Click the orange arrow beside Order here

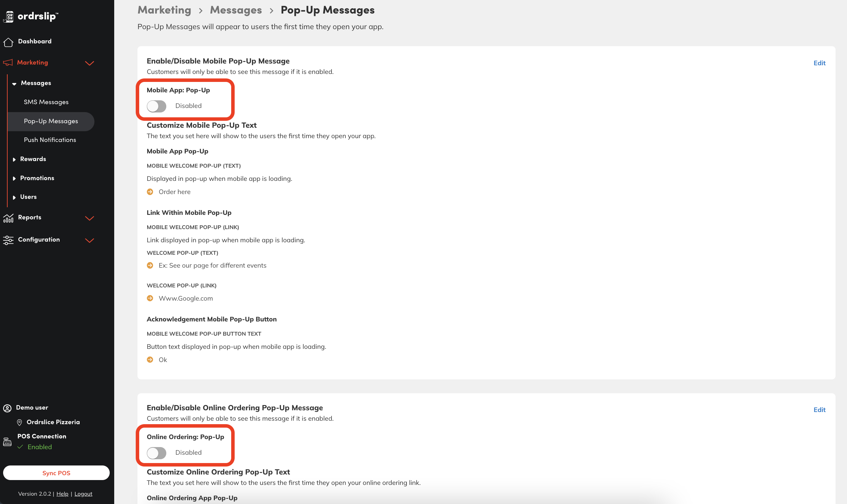pyautogui.click(x=150, y=192)
